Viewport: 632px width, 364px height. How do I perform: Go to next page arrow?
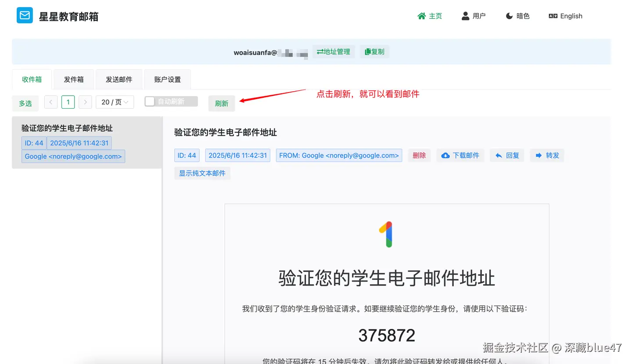pyautogui.click(x=85, y=102)
